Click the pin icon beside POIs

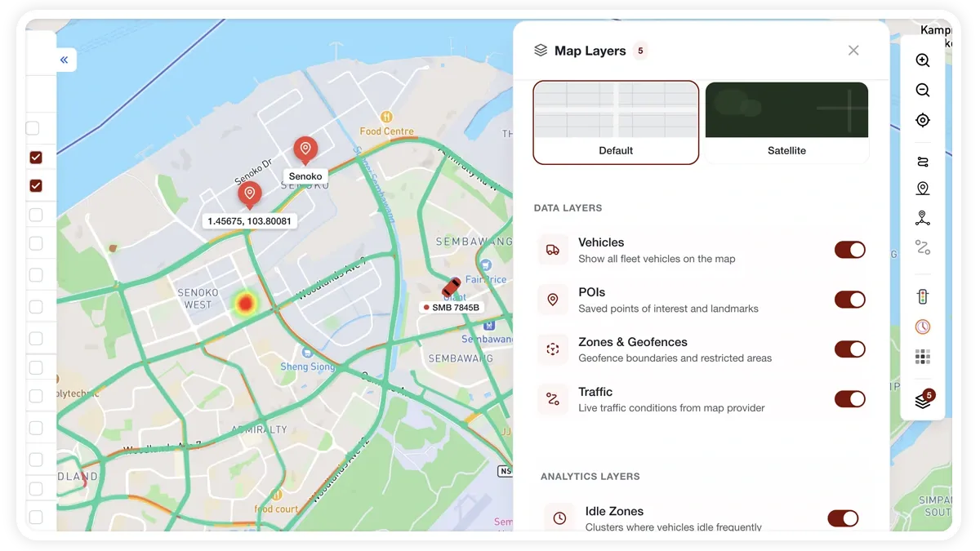click(553, 300)
